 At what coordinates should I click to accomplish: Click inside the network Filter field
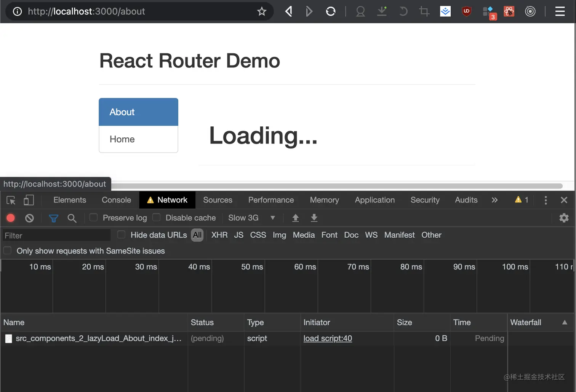56,236
